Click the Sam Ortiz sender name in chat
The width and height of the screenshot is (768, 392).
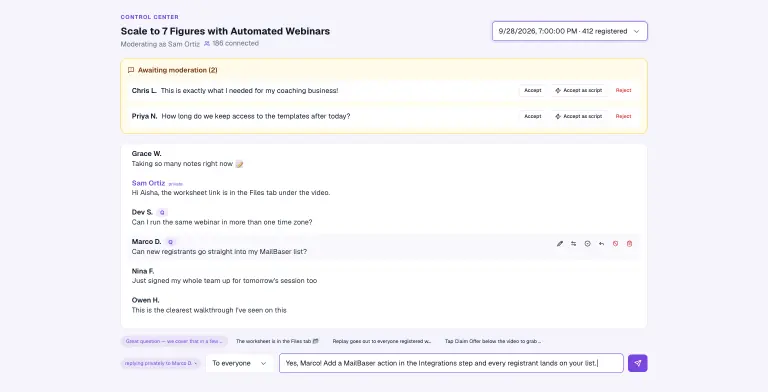(x=148, y=183)
